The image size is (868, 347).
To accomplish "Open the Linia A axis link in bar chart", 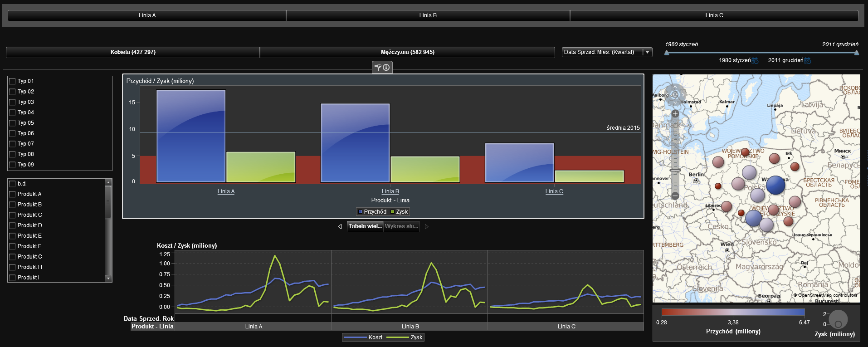I will point(226,191).
